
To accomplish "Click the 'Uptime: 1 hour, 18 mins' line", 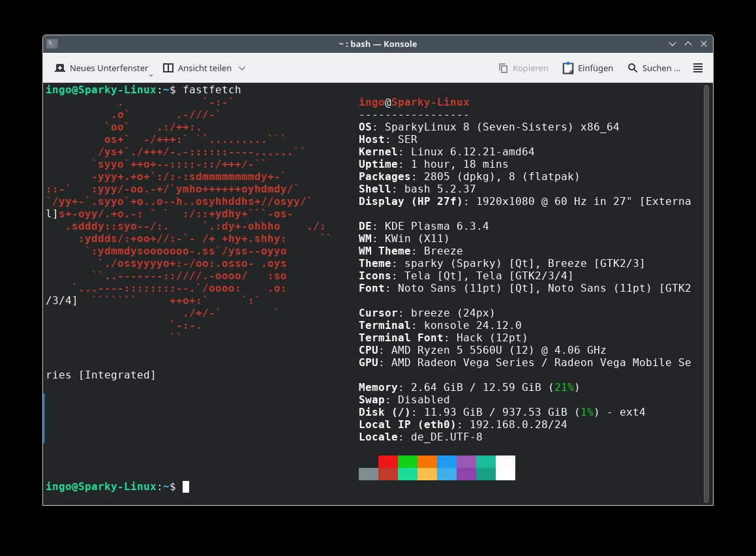I will [x=434, y=164].
